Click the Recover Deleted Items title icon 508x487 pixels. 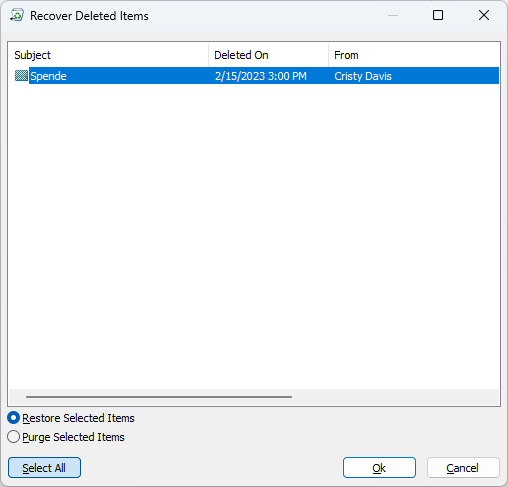click(x=17, y=15)
